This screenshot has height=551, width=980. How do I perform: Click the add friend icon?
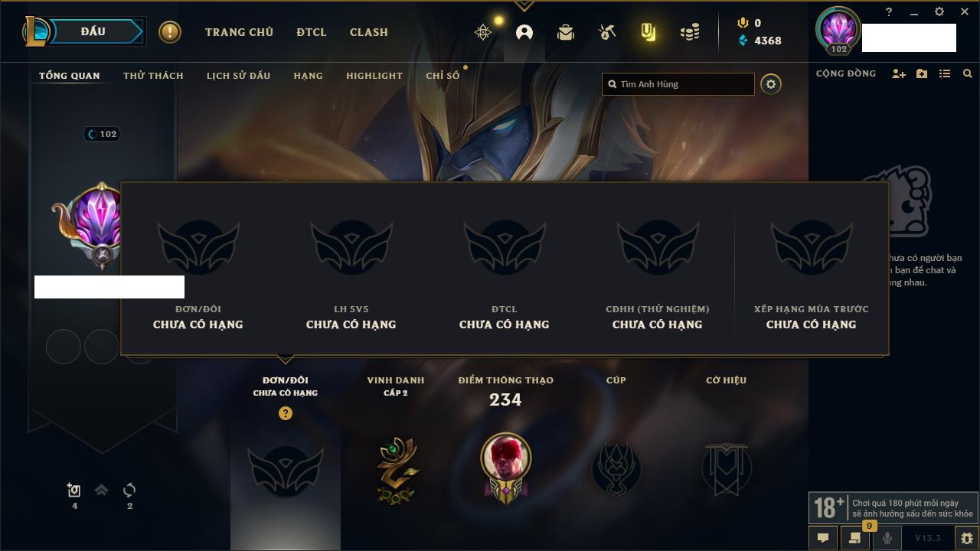899,74
